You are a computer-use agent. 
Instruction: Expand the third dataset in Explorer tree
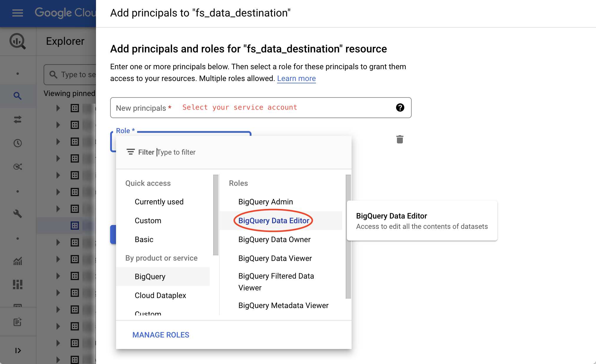(58, 142)
